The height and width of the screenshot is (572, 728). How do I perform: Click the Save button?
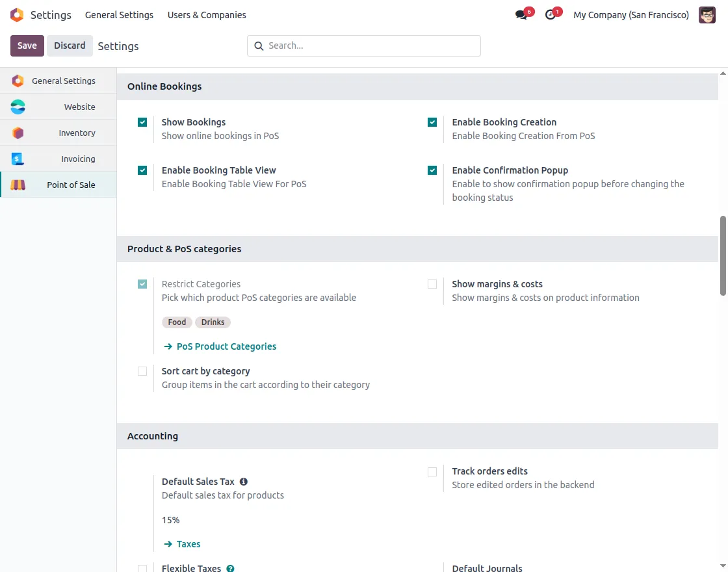pyautogui.click(x=27, y=45)
